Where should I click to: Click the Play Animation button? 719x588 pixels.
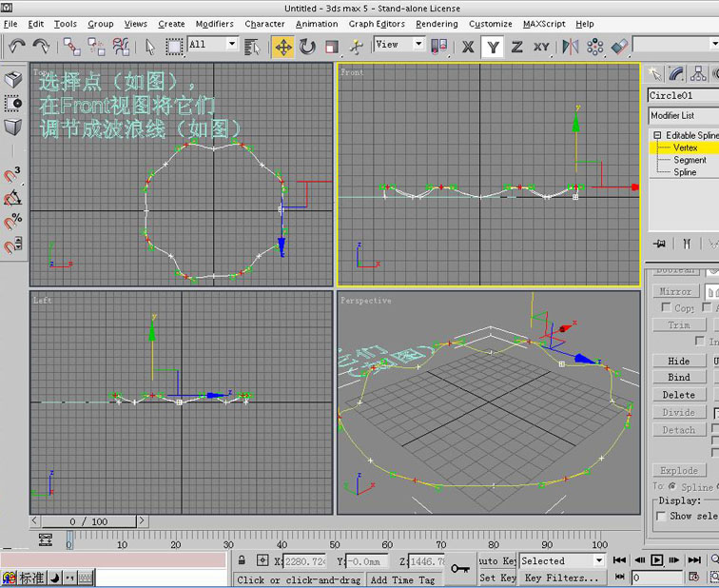tap(656, 559)
